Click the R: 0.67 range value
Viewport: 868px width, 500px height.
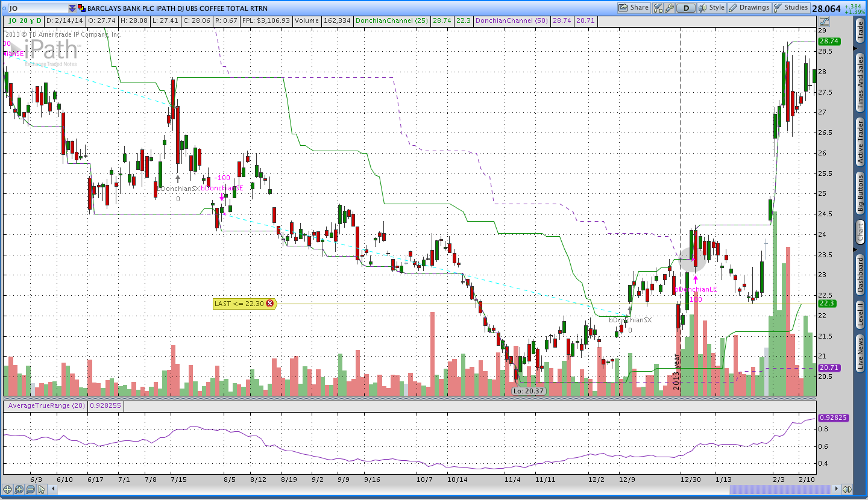[225, 20]
